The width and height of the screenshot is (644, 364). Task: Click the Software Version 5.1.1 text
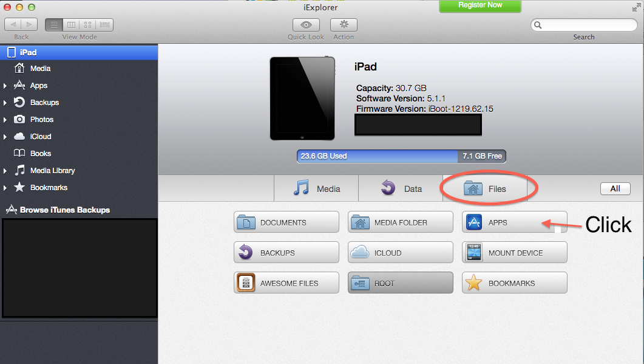click(401, 98)
